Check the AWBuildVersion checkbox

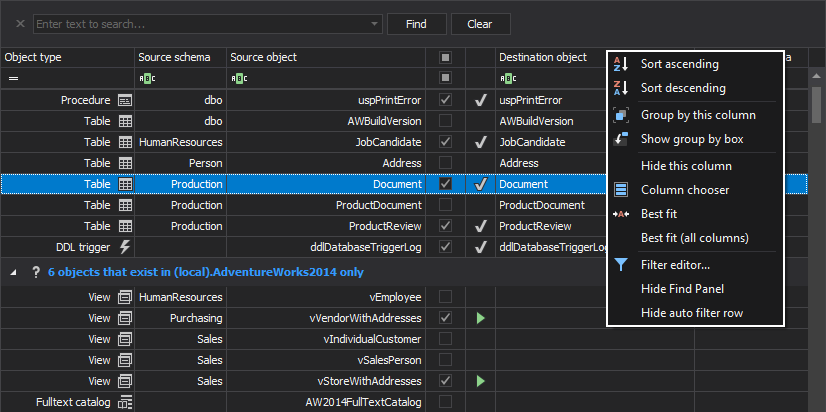[446, 121]
